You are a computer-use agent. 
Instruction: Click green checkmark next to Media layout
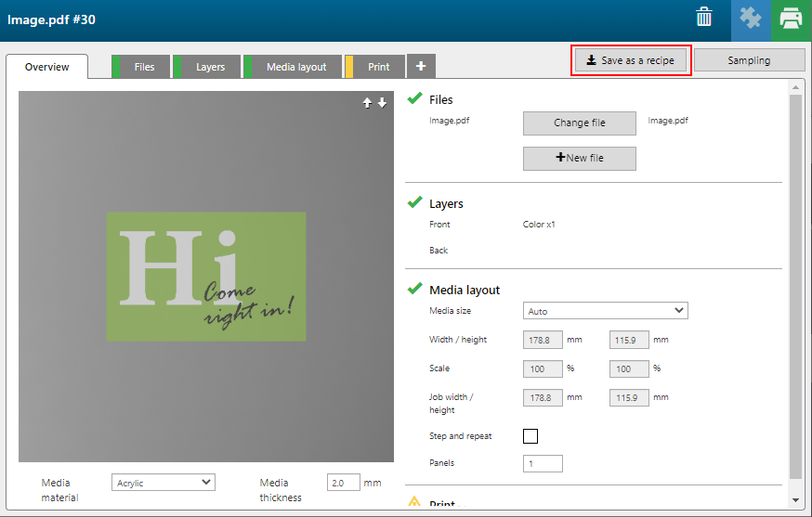[x=414, y=290]
